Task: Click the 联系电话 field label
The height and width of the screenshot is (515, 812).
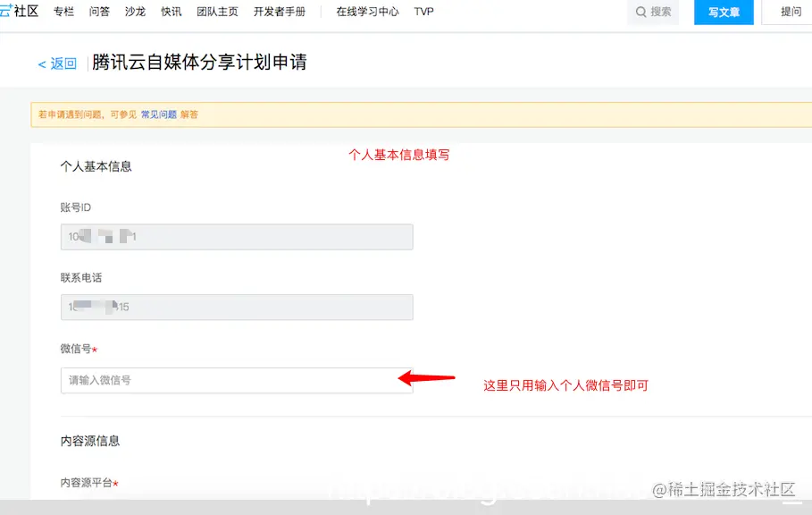Action: click(81, 278)
